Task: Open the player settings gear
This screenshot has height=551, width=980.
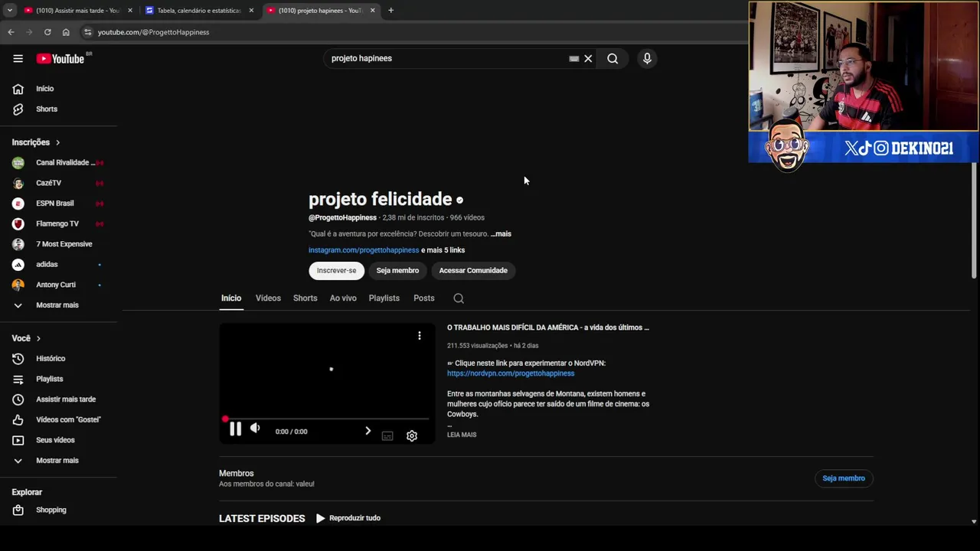Action: (412, 435)
